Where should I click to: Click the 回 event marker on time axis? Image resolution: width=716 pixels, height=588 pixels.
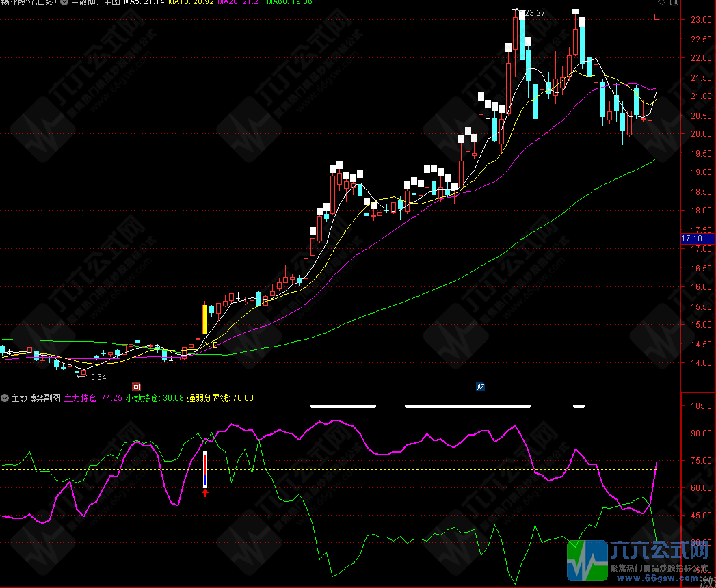pos(135,386)
